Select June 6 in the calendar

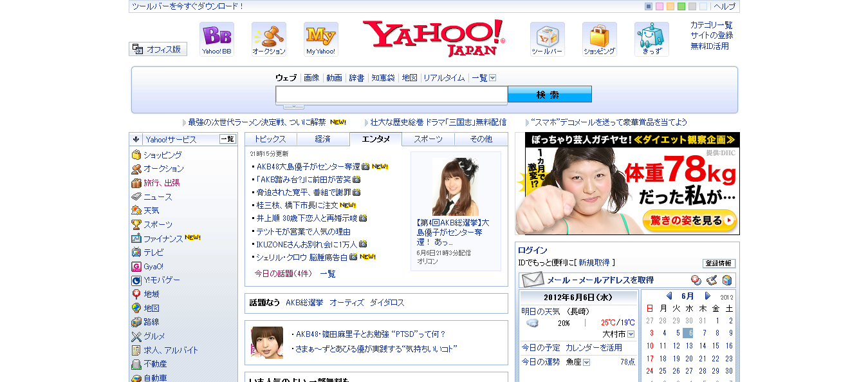688,333
